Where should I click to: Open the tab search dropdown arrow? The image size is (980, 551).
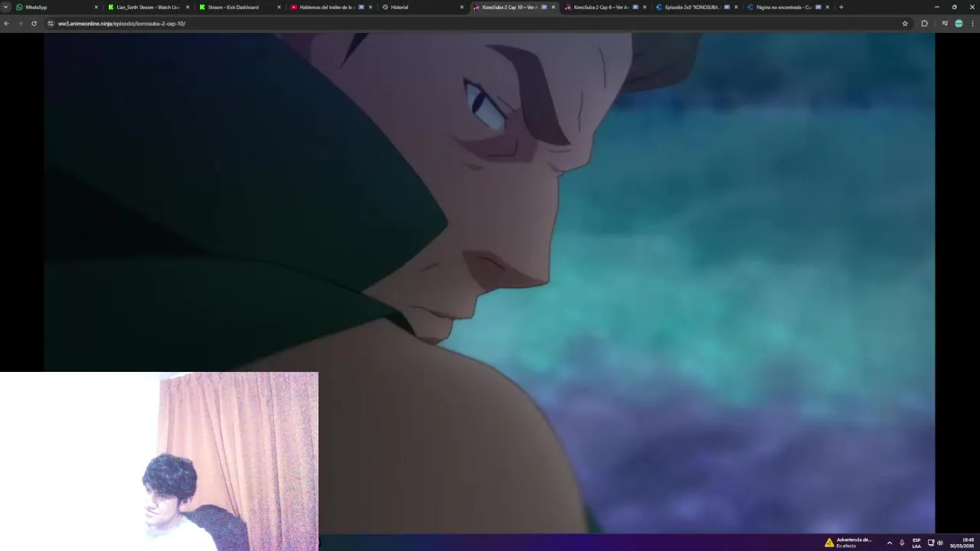[x=5, y=7]
